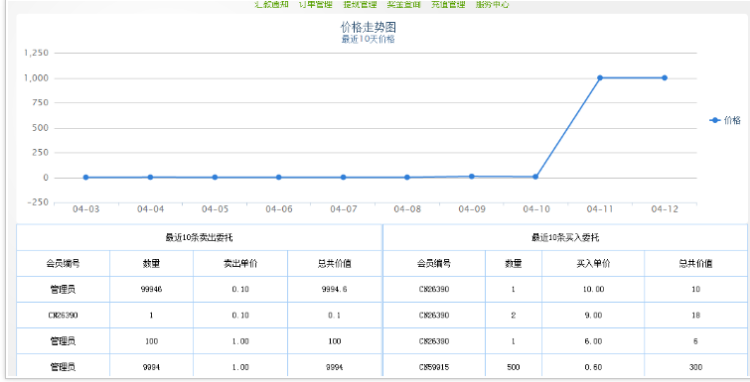This screenshot has height=382, width=750.
Task: Toggle the 价格 series legend item
Action: (725, 120)
